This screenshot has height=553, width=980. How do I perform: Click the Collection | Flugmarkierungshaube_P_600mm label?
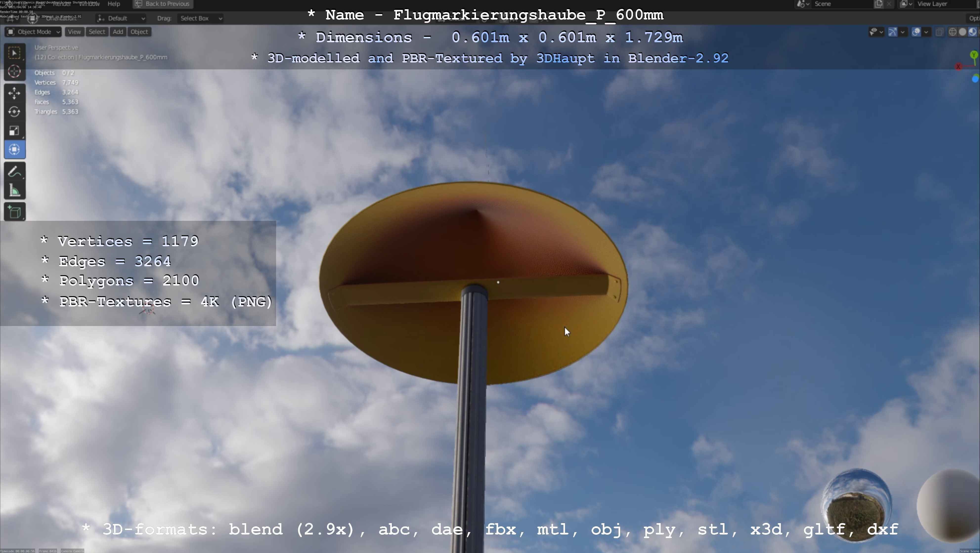(x=101, y=57)
